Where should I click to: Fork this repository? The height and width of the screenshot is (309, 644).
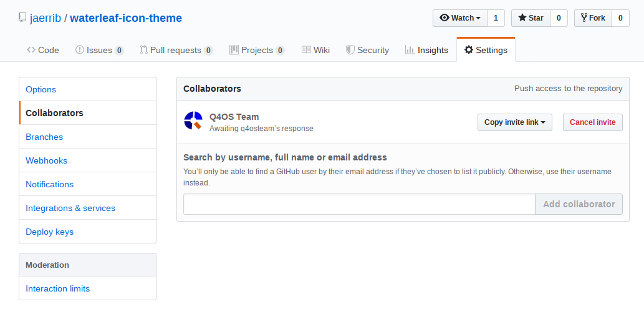[x=593, y=18]
